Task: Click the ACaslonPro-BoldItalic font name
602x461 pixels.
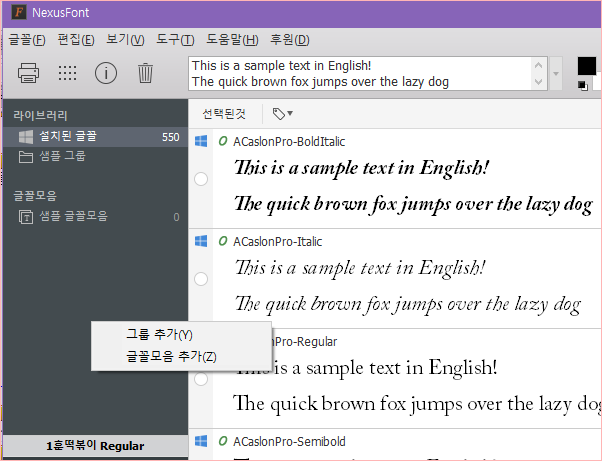Action: pyautogui.click(x=289, y=142)
